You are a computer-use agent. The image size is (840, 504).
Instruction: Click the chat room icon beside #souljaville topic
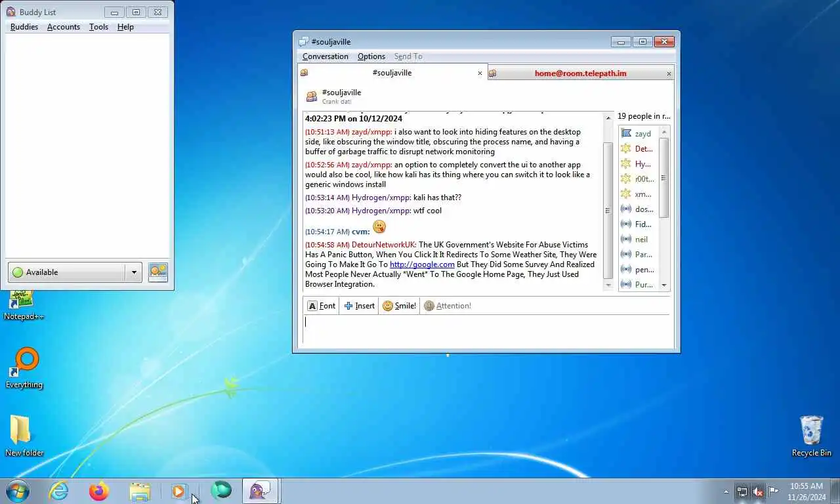(x=312, y=96)
